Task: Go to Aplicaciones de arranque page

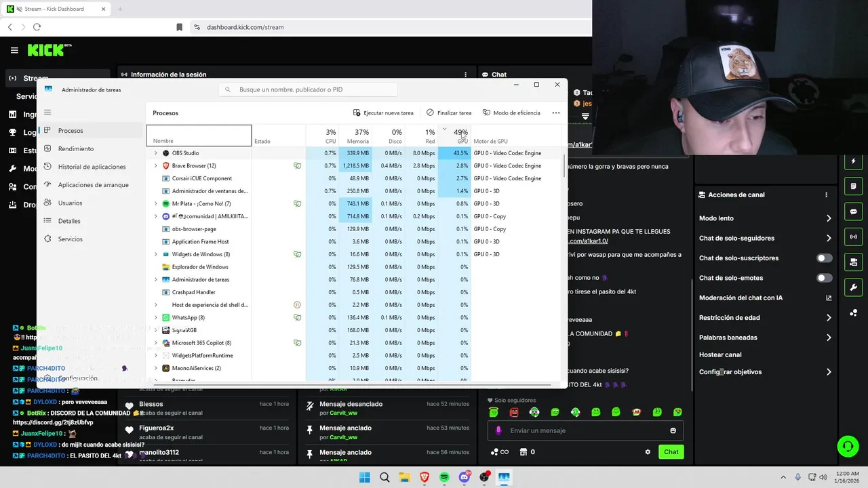Action: tap(93, 185)
